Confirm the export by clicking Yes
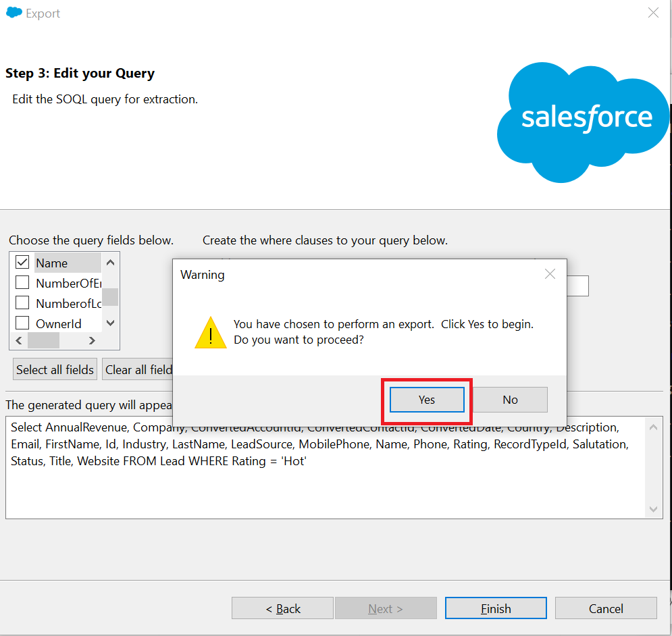 pyautogui.click(x=427, y=400)
